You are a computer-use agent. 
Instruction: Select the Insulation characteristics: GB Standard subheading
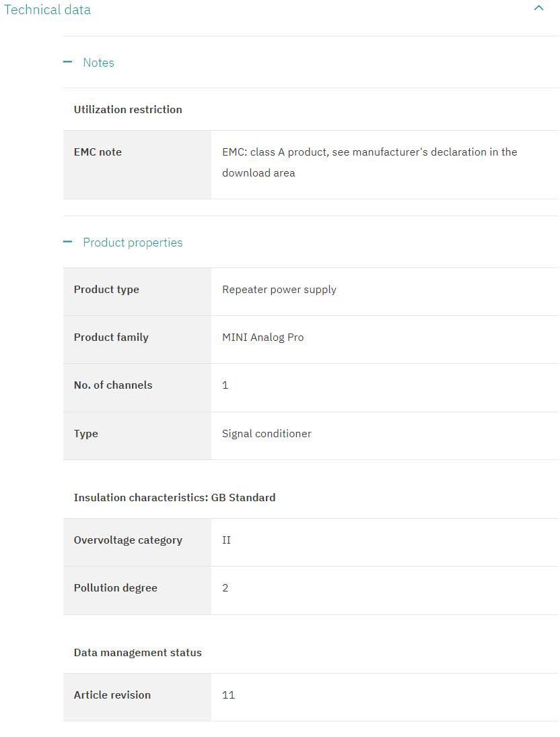point(174,498)
